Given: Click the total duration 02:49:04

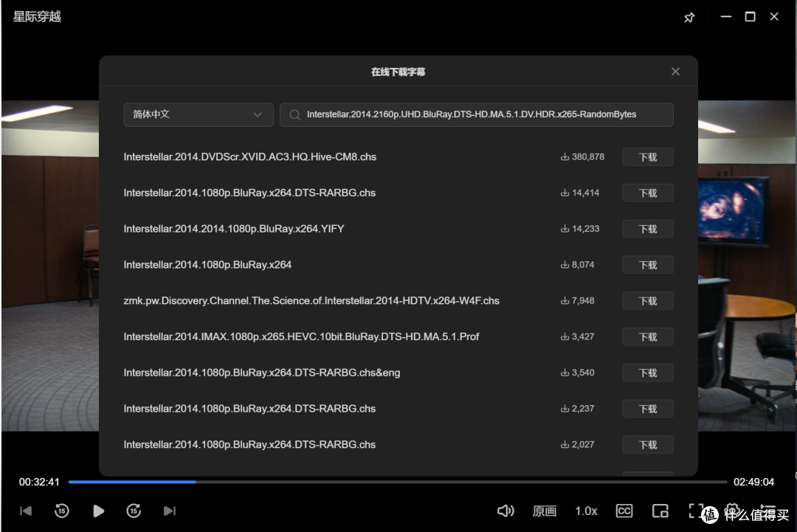Looking at the screenshot, I should coord(753,482).
